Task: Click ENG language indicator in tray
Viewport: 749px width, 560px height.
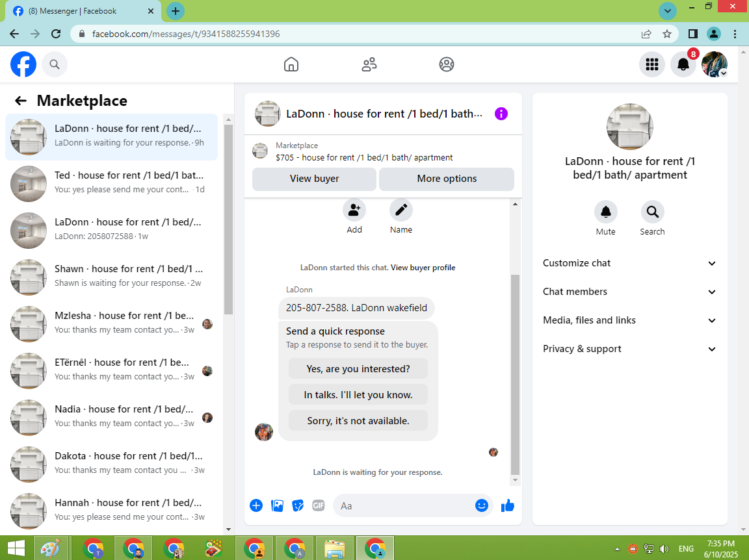Action: [686, 548]
